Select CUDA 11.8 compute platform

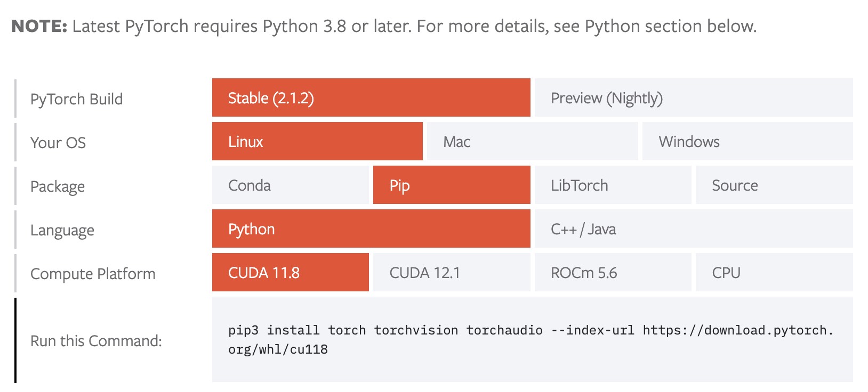pyautogui.click(x=291, y=272)
